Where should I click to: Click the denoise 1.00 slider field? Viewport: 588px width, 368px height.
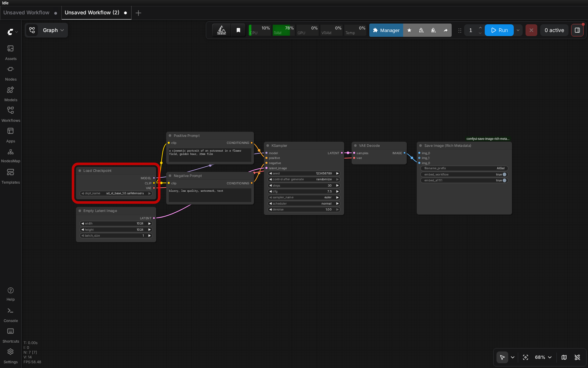pos(304,209)
